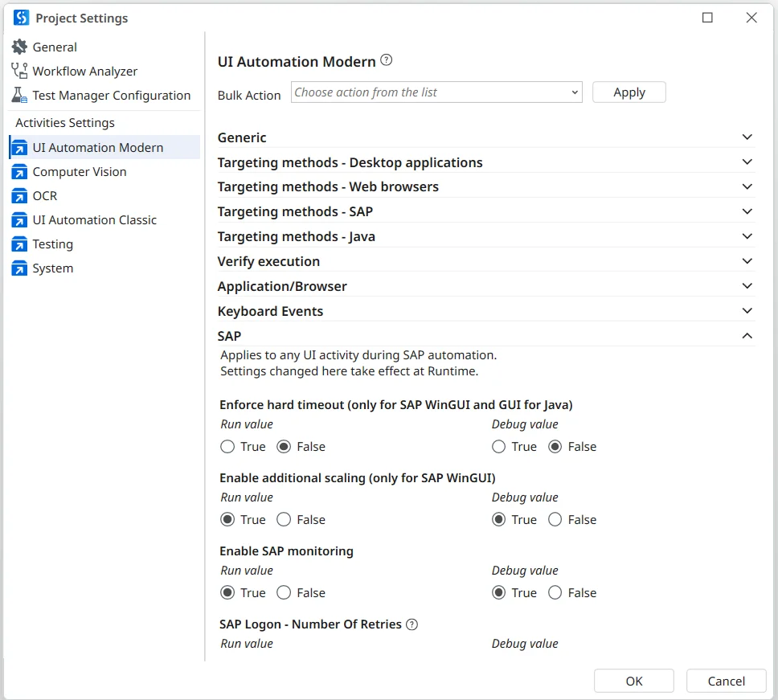
Task: Click the Keyboard Events section heading
Action: point(270,311)
